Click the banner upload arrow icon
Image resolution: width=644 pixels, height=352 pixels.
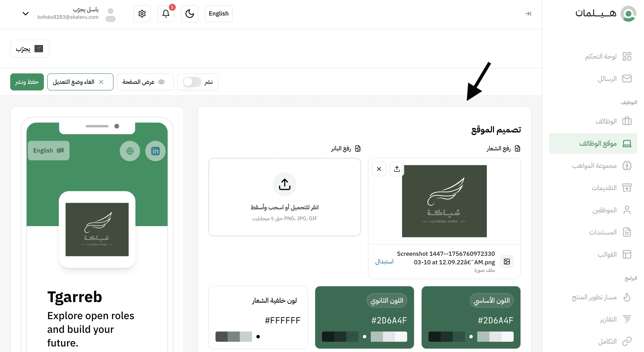click(x=285, y=184)
